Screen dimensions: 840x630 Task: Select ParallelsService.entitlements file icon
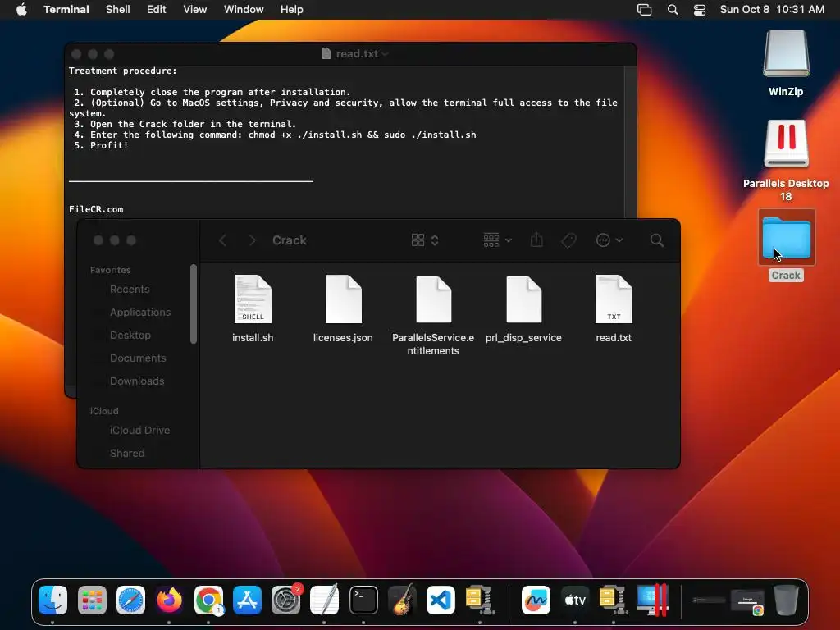(433, 299)
